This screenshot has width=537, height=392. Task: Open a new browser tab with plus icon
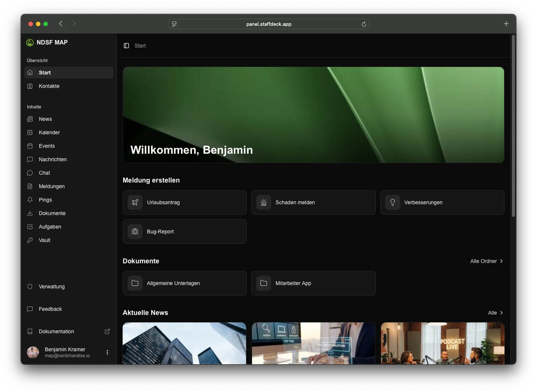tap(506, 24)
